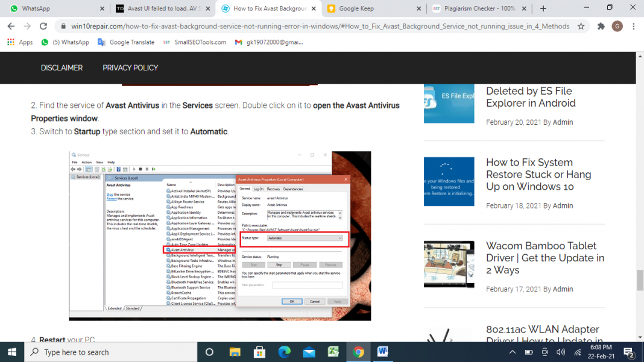
Task: Bookmark this page with the star icon
Action: [x=581, y=27]
